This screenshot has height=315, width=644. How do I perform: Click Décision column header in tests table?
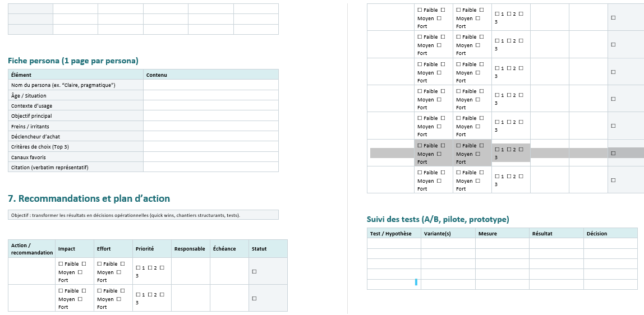pos(597,234)
